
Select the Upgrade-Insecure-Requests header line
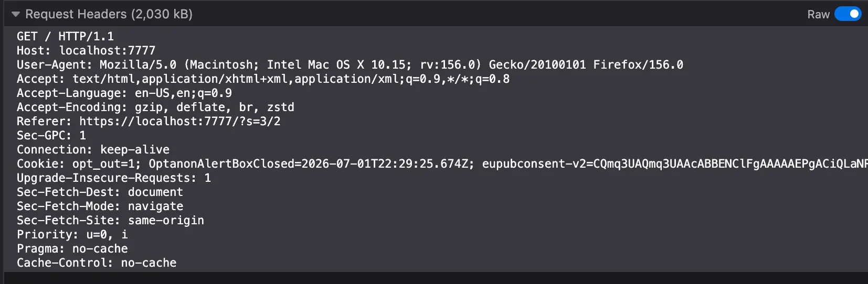coord(114,178)
